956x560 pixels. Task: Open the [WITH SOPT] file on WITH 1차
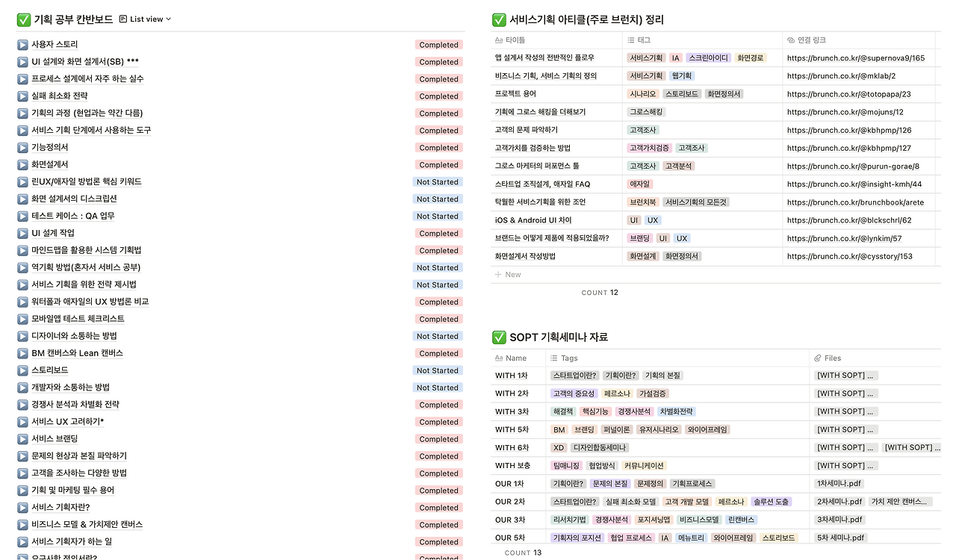[845, 375]
